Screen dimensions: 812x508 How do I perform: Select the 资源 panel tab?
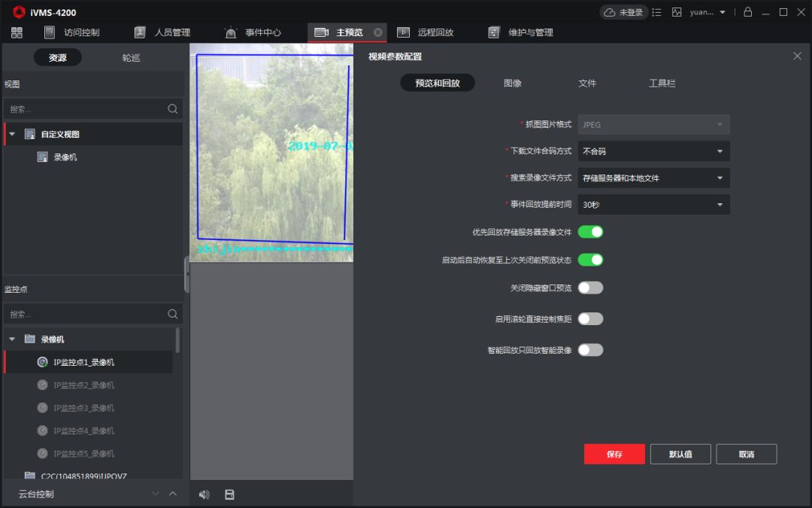(x=57, y=57)
